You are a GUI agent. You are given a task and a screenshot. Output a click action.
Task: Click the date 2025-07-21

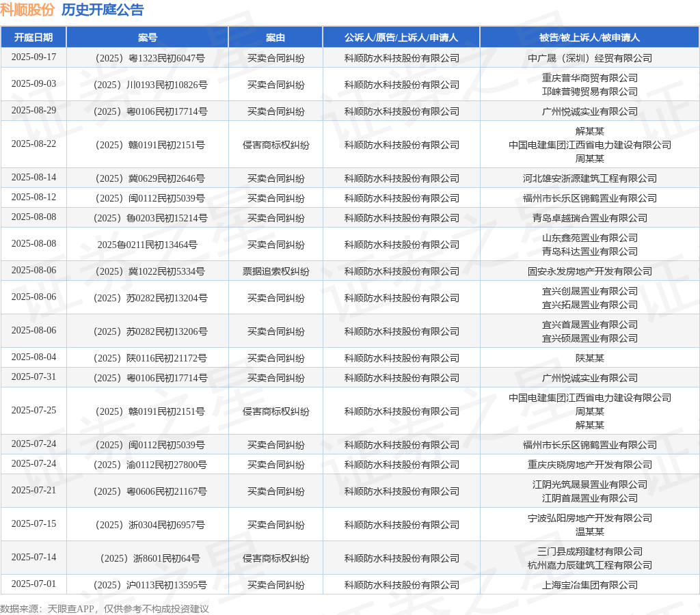click(33, 490)
